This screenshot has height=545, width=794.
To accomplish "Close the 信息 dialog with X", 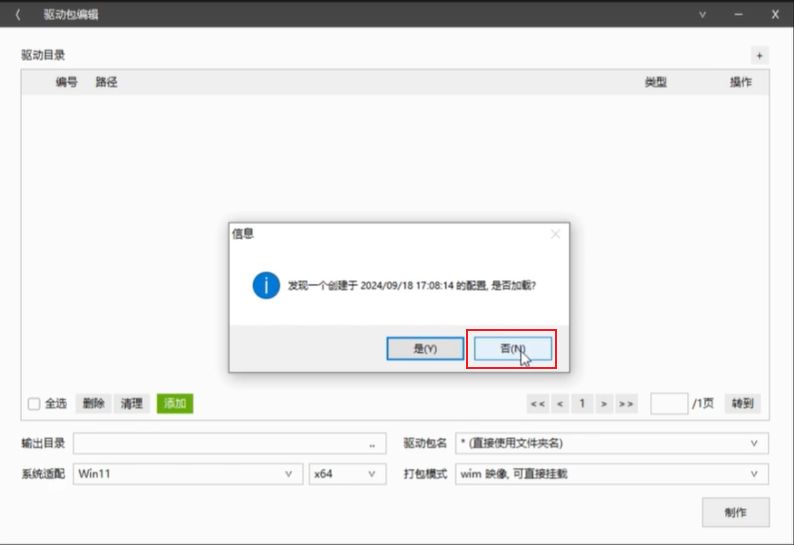I will [x=555, y=234].
